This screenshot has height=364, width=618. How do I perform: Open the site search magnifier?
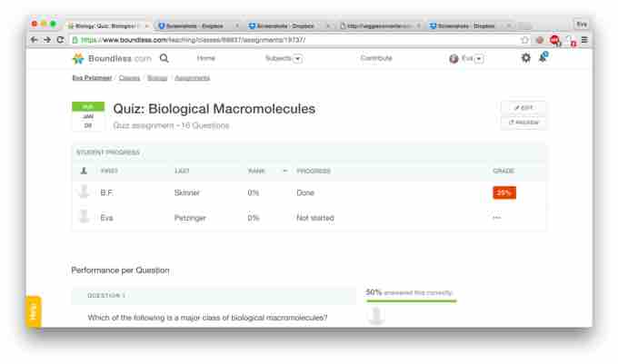[x=164, y=58]
